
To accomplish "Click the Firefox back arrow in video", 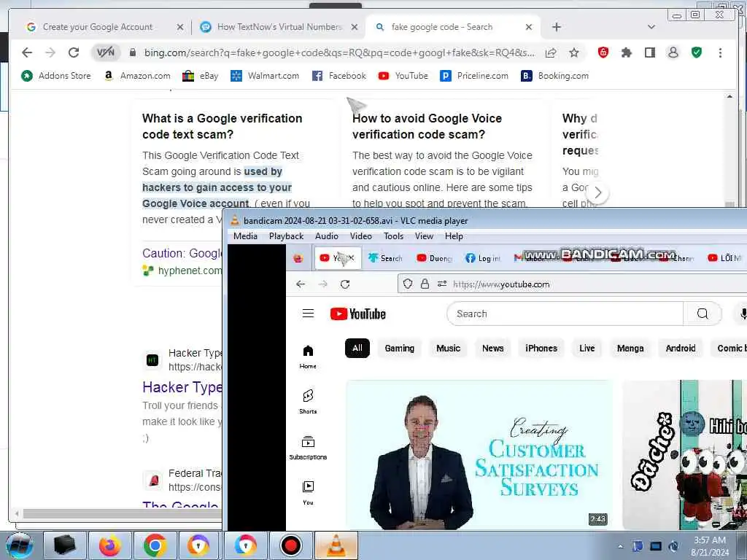I will 300,284.
